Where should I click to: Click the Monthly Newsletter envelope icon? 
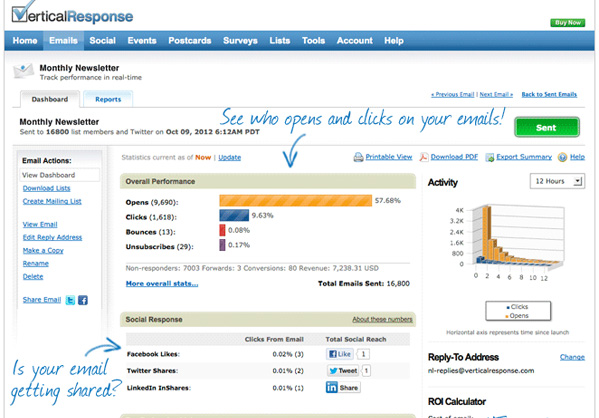pos(23,71)
